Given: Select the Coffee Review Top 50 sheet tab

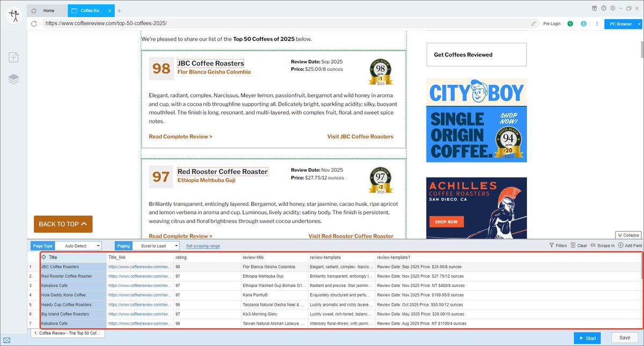Looking at the screenshot, I should (x=68, y=333).
